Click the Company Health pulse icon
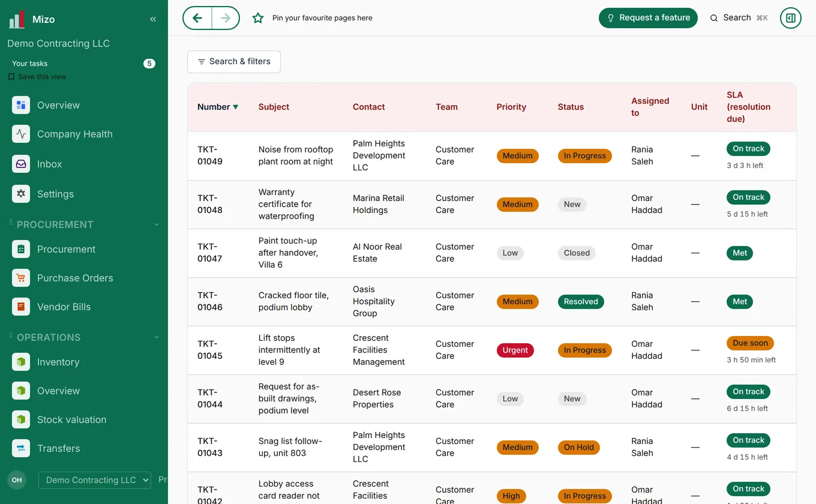Image resolution: width=816 pixels, height=504 pixels. (x=21, y=134)
